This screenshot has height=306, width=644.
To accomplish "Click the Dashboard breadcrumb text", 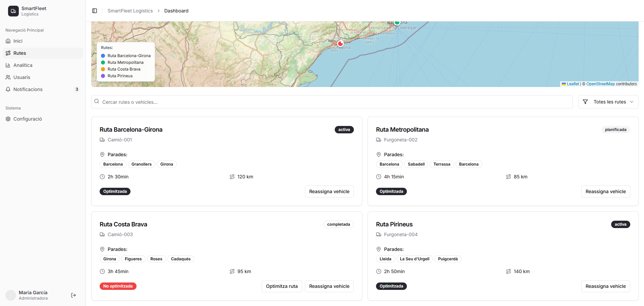I will [x=176, y=11].
